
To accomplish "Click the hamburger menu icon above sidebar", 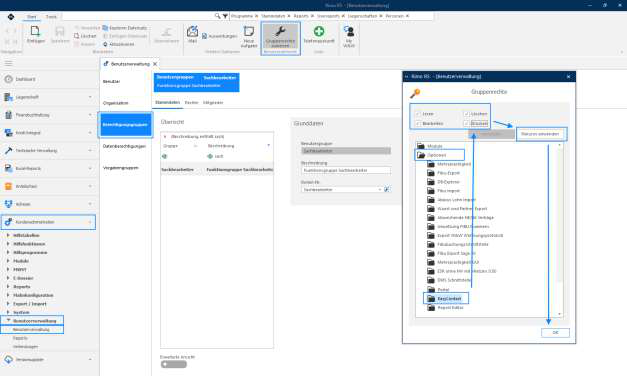I will click(x=8, y=63).
